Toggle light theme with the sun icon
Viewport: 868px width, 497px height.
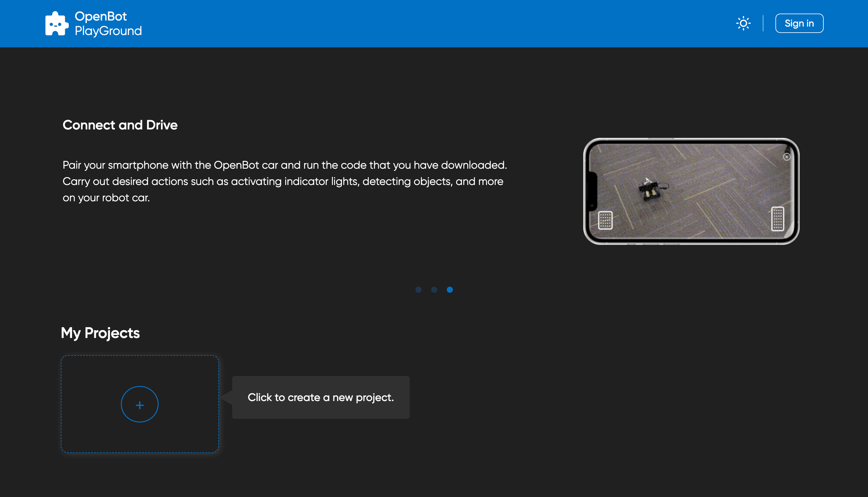(743, 23)
